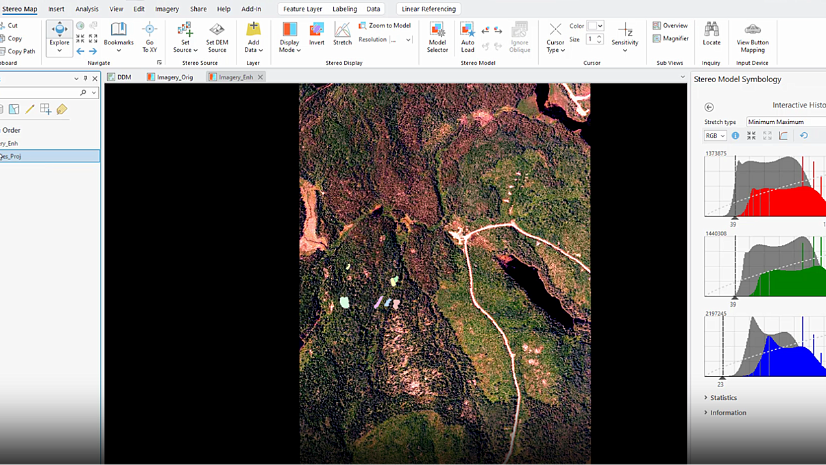Open the Stretch type dropdown

click(786, 122)
